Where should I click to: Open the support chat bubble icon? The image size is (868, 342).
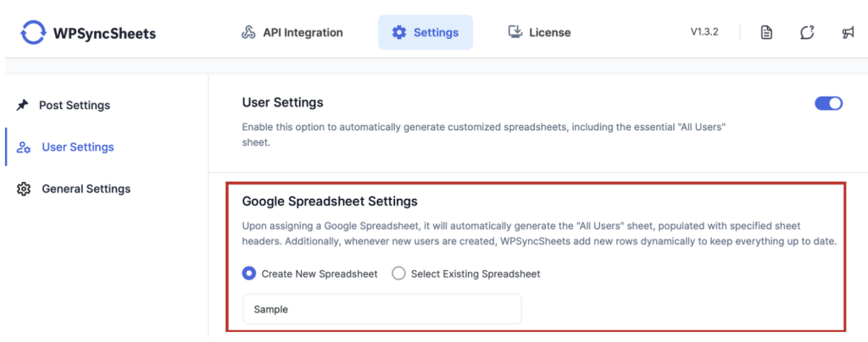point(807,33)
